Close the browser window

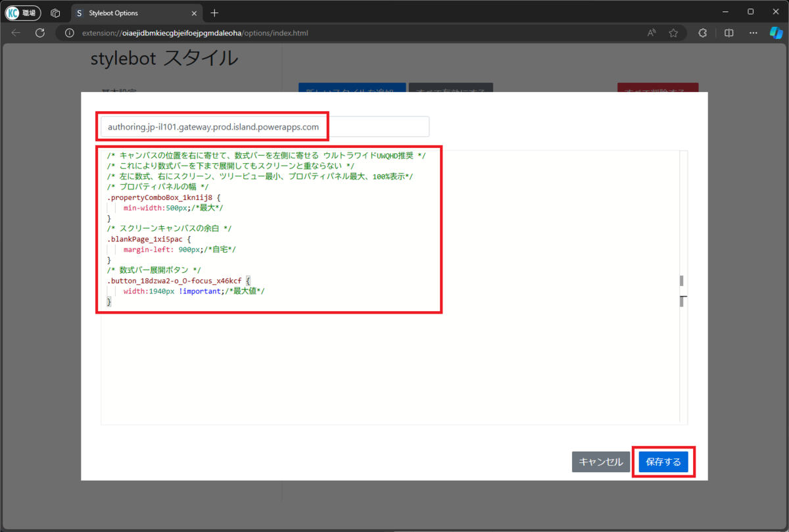(x=775, y=12)
